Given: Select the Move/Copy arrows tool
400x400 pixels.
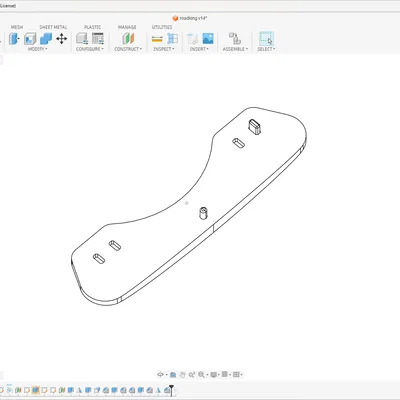Looking at the screenshot, I should [x=61, y=39].
